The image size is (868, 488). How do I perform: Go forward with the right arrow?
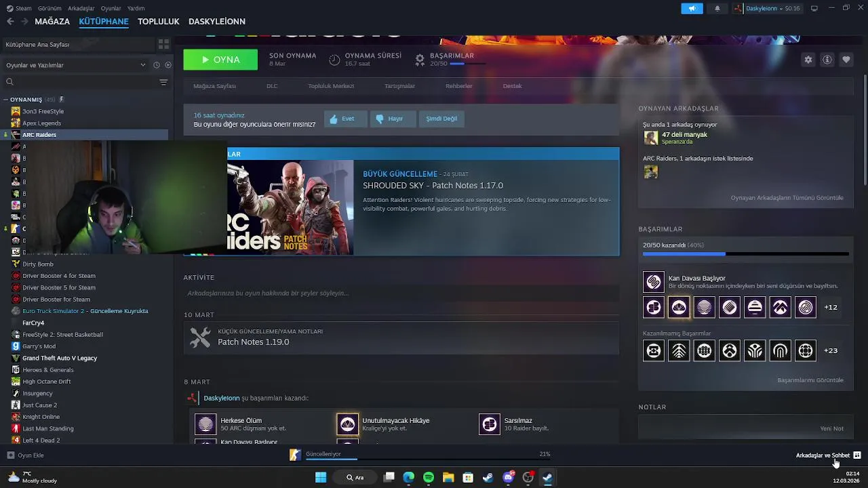pos(24,22)
